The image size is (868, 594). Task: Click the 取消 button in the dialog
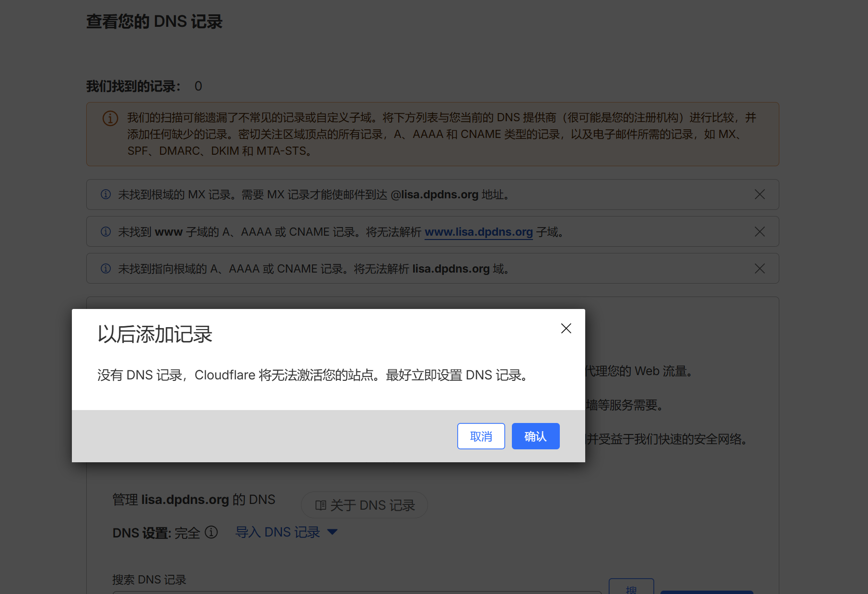tap(481, 436)
